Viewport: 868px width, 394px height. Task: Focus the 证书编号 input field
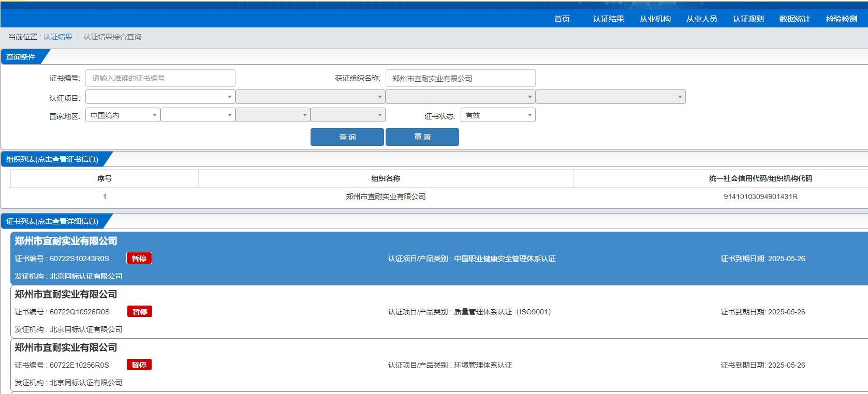[x=160, y=78]
